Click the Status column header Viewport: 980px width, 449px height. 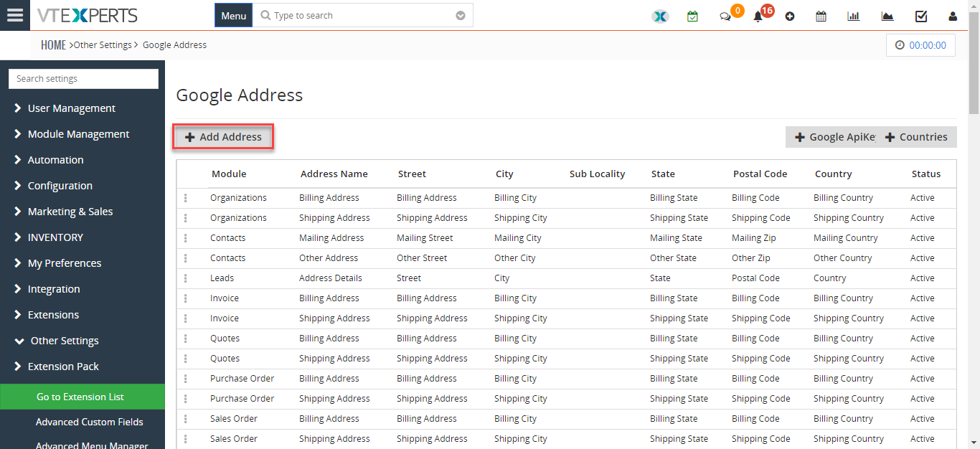[926, 174]
